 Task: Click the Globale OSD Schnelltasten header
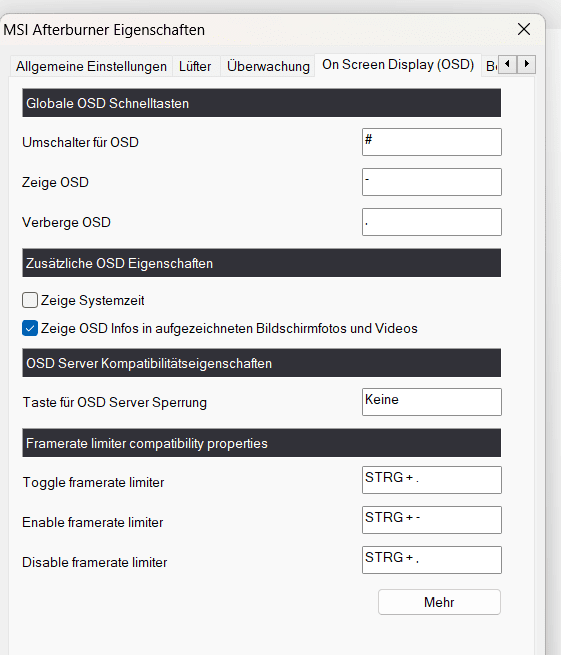tap(261, 103)
